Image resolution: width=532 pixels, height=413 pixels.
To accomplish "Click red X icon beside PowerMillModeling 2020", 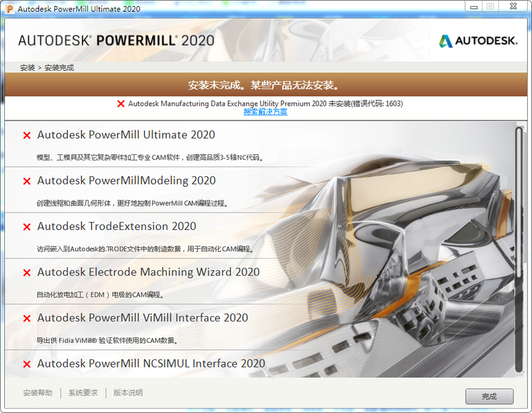I will click(x=27, y=181).
